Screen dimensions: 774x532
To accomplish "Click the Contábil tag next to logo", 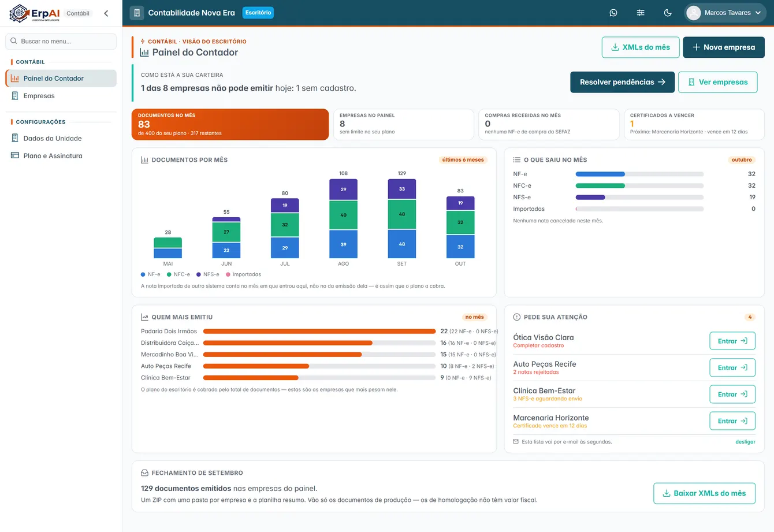I will 78,13.
